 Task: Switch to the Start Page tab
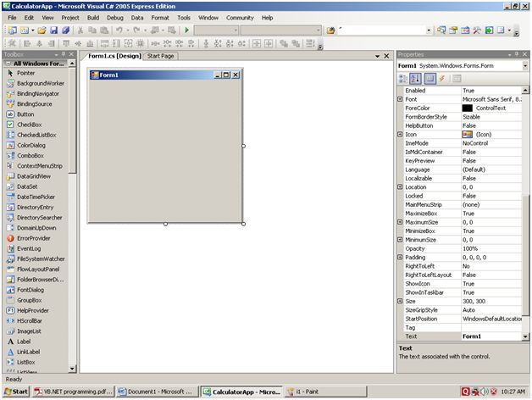(x=160, y=56)
